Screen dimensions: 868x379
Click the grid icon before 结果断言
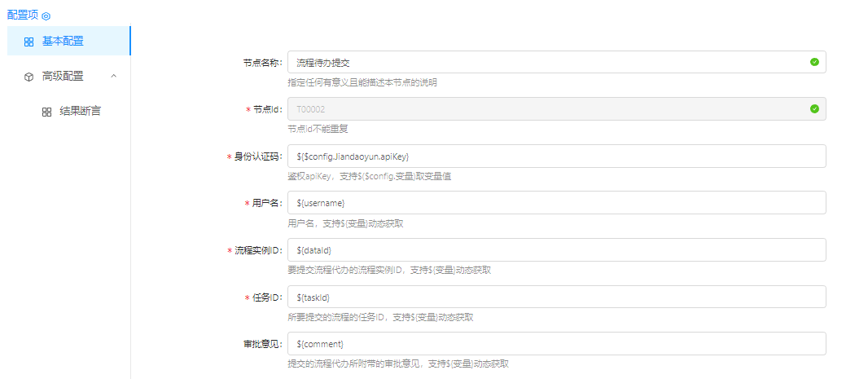[46, 112]
